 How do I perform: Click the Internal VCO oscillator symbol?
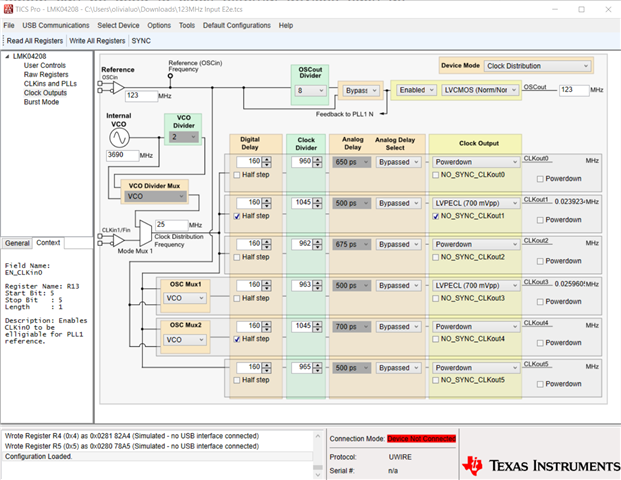[119, 137]
